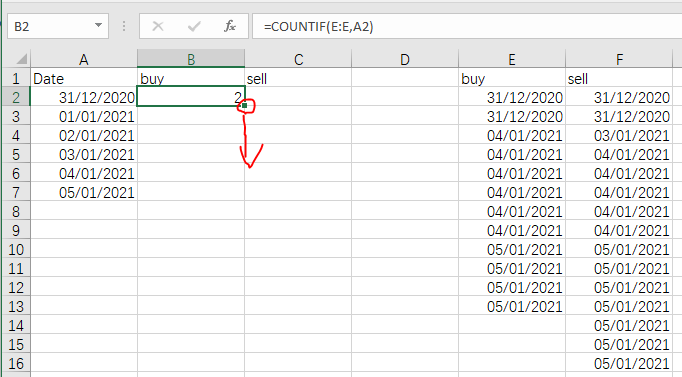
Task: Click the formula bar options dots
Action: (124, 27)
